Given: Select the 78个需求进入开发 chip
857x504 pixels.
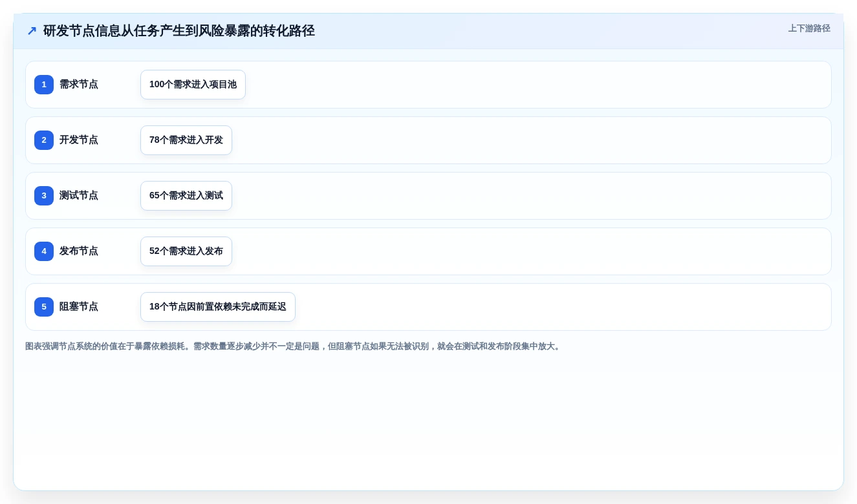Looking at the screenshot, I should [x=186, y=140].
